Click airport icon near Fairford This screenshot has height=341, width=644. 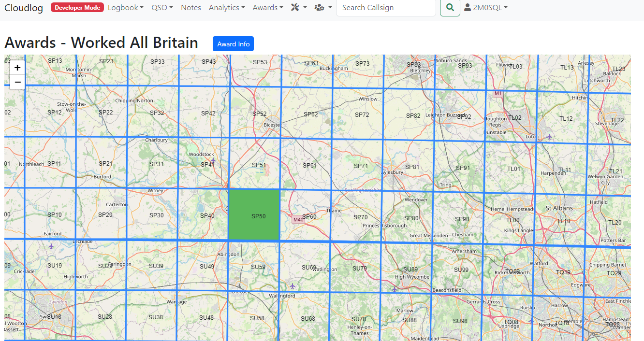51,246
